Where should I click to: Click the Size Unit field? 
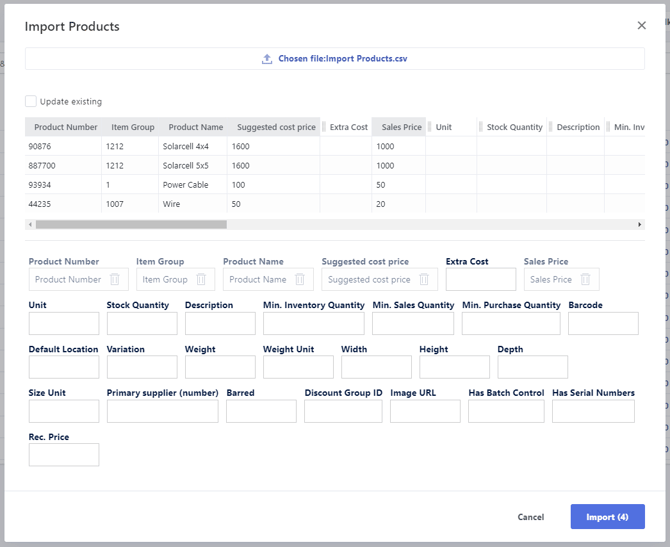pos(64,411)
